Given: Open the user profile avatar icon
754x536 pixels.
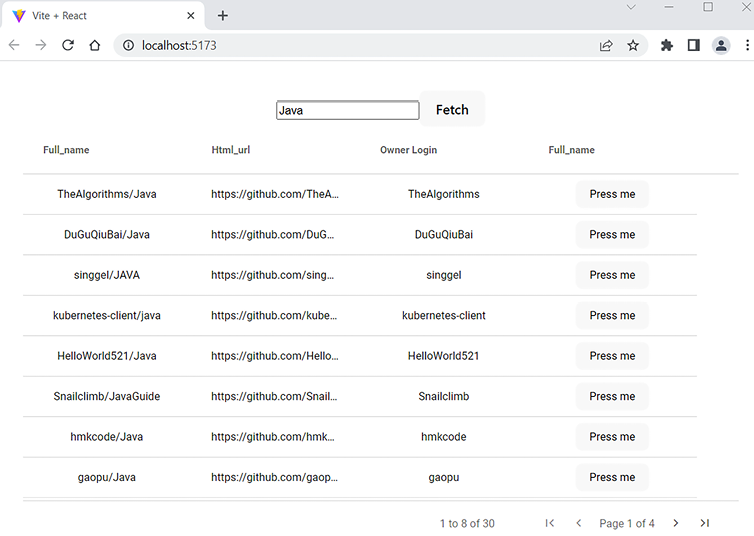Looking at the screenshot, I should [721, 45].
